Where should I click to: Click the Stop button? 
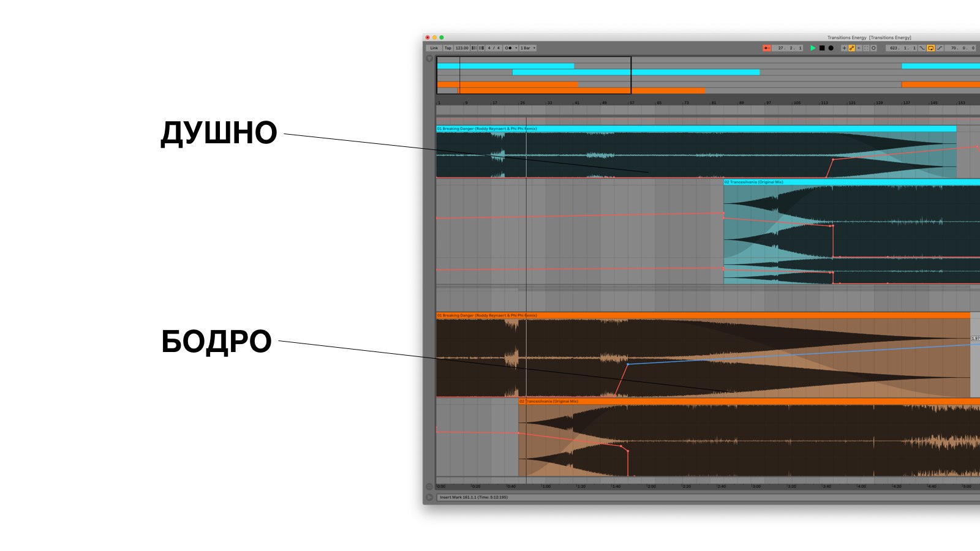tap(822, 48)
